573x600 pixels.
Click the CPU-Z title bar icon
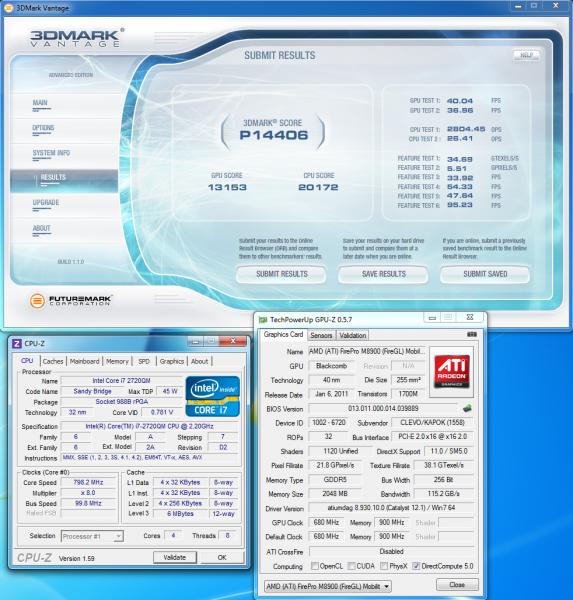(17, 343)
